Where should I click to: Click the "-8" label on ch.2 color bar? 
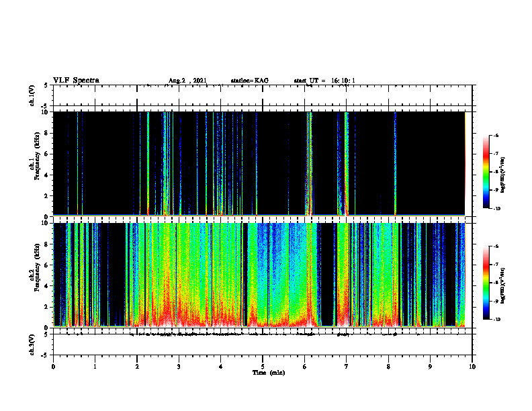pos(496,283)
